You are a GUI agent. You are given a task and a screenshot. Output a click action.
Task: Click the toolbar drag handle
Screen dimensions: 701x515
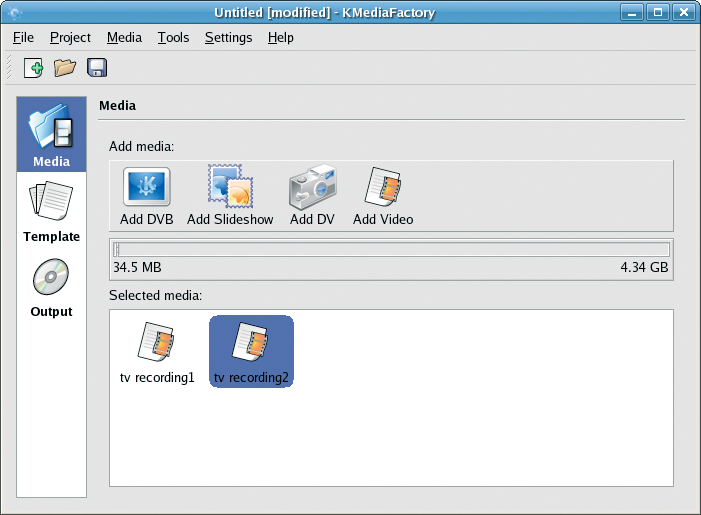(8, 68)
